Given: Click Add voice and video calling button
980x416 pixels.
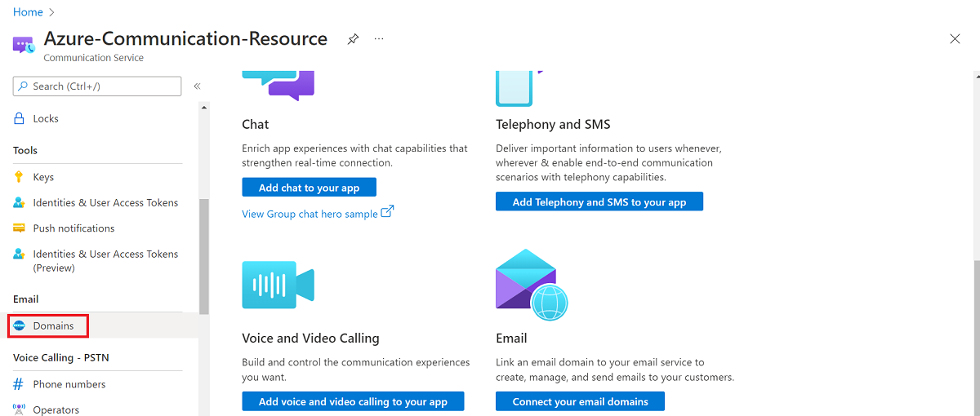Looking at the screenshot, I should pos(353,401).
